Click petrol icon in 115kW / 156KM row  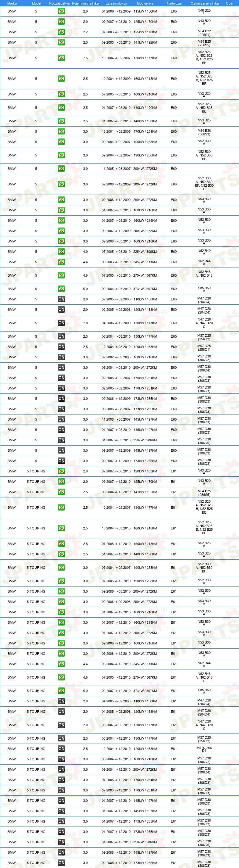tap(61, 11)
